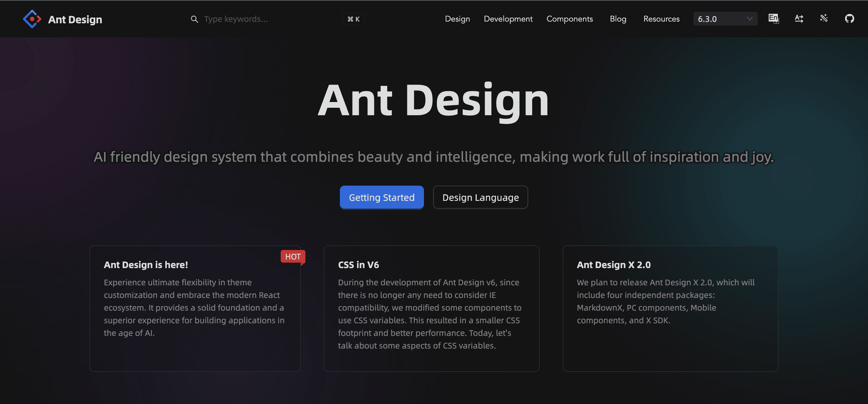
Task: Go to Components in navigation
Action: 569,19
